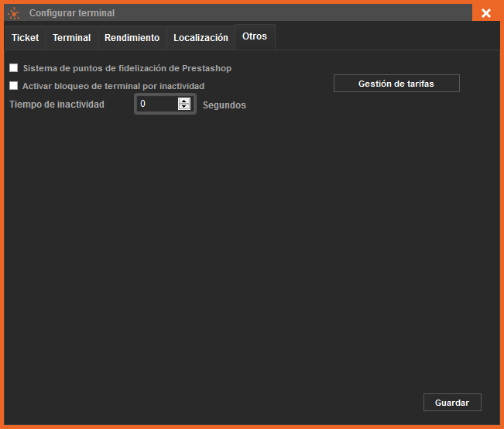Screen dimensions: 504x429
Task: Click the 'Sistema de puntos de fidelización' label text
Action: 127,68
